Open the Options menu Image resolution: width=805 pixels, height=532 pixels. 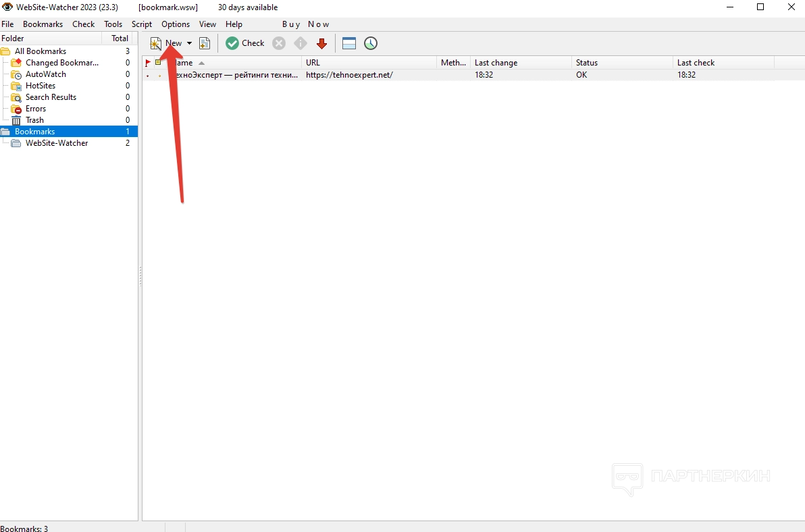coord(176,24)
